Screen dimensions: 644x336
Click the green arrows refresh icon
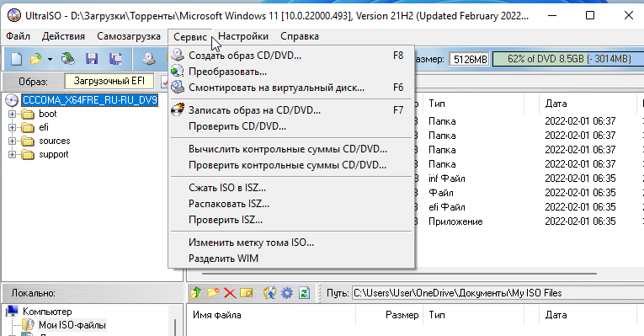pyautogui.click(x=304, y=293)
